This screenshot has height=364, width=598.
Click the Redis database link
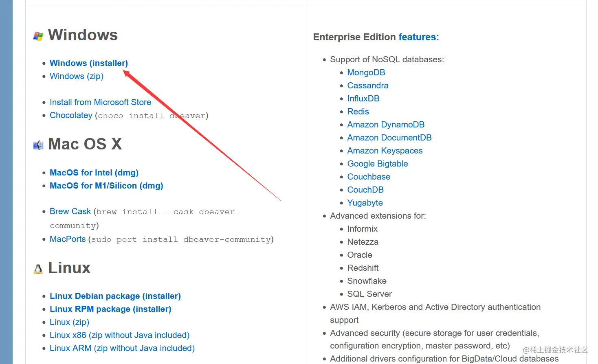point(358,112)
